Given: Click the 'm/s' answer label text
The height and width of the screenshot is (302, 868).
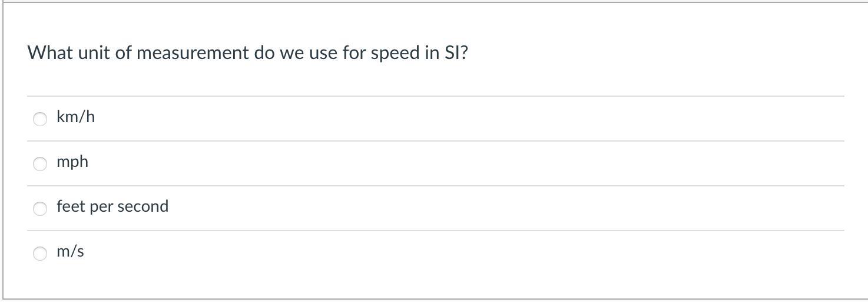Looking at the screenshot, I should pyautogui.click(x=70, y=251).
